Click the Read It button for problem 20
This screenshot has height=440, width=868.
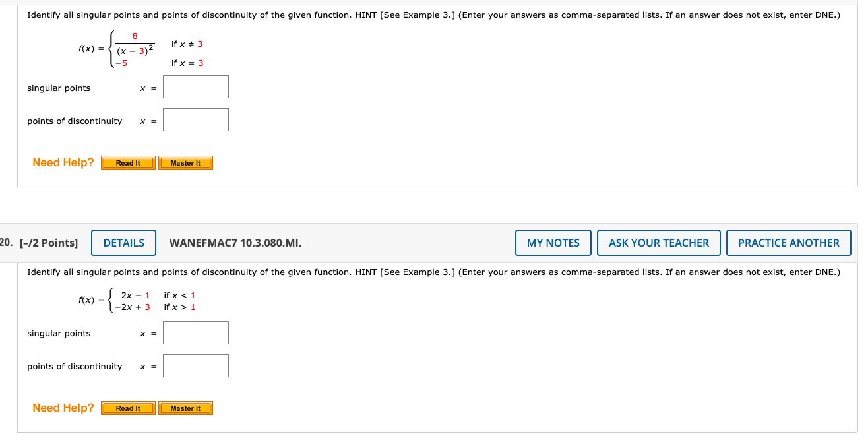click(x=127, y=408)
